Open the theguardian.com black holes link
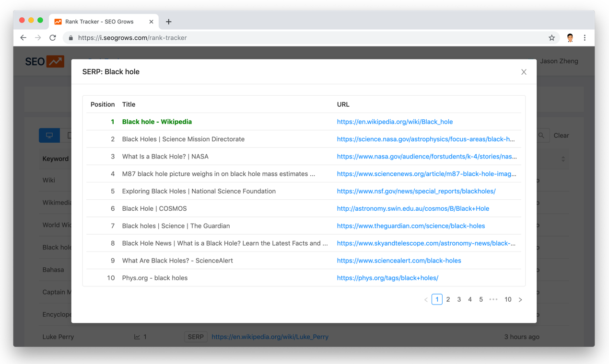Viewport: 609px width, 364px height. tap(411, 226)
